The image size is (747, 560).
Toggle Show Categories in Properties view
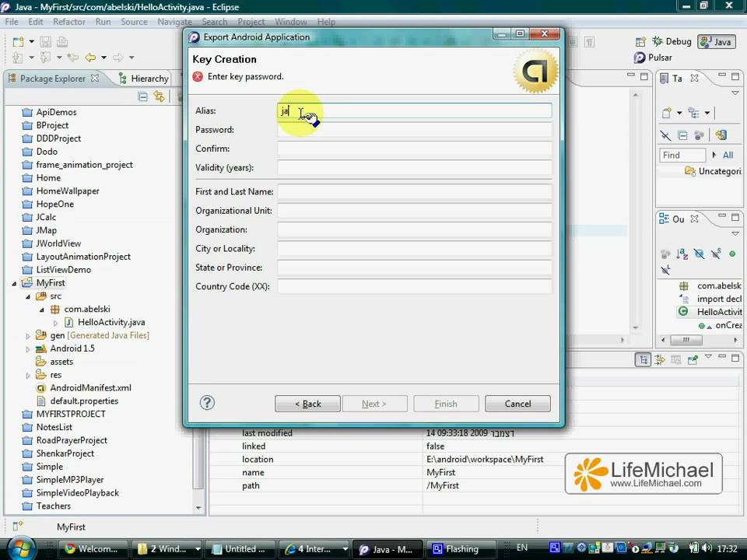643,359
